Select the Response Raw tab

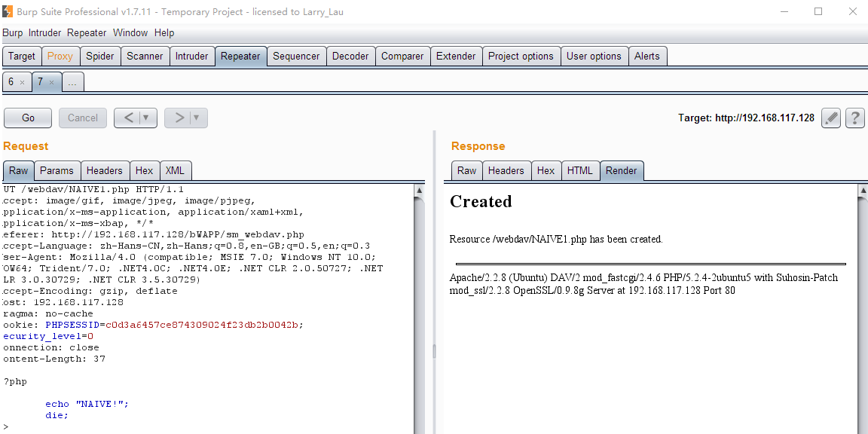pos(466,170)
